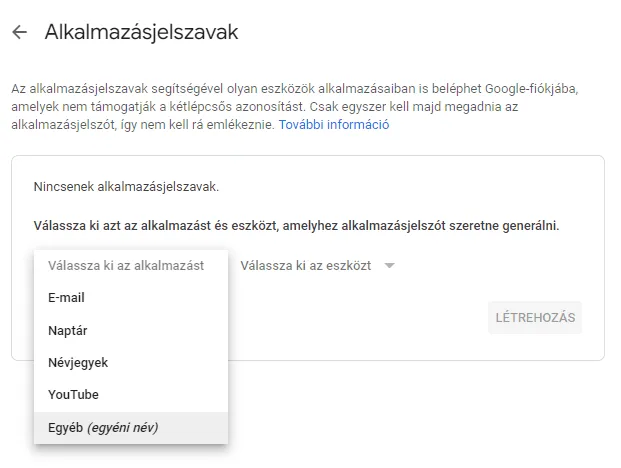Open the Válassza ki az eszközt dropdown

point(306,265)
